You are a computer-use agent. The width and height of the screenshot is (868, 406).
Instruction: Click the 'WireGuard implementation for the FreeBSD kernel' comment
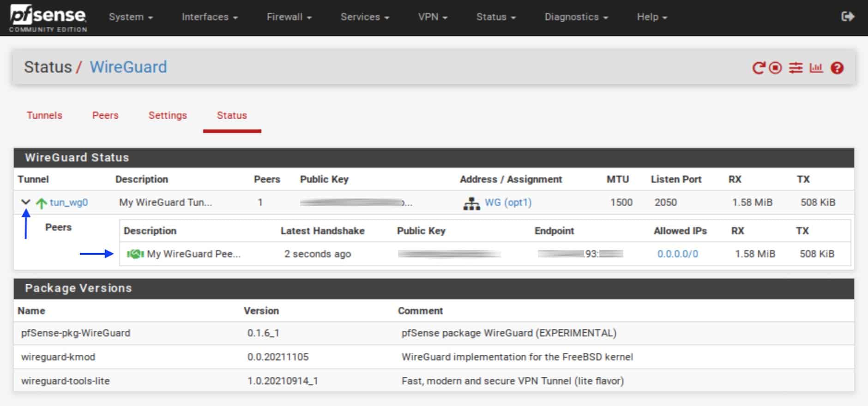(517, 357)
